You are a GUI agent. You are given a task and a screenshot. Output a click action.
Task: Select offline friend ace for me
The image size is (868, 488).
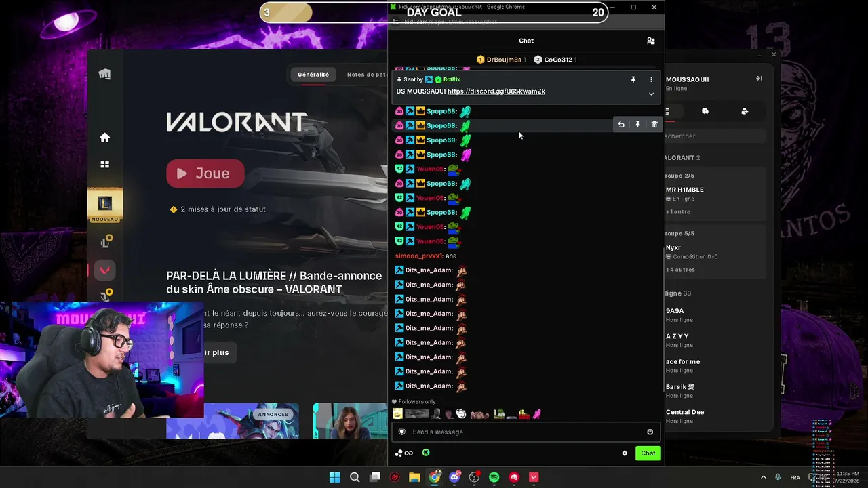point(683,362)
